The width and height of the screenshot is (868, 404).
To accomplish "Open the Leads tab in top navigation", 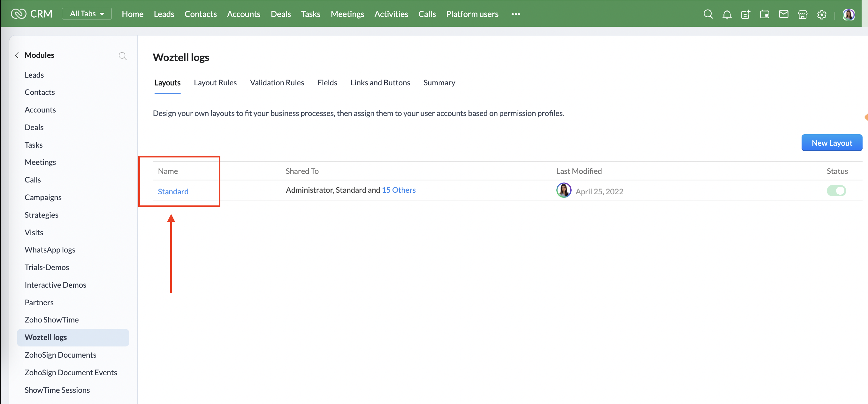I will 164,14.
